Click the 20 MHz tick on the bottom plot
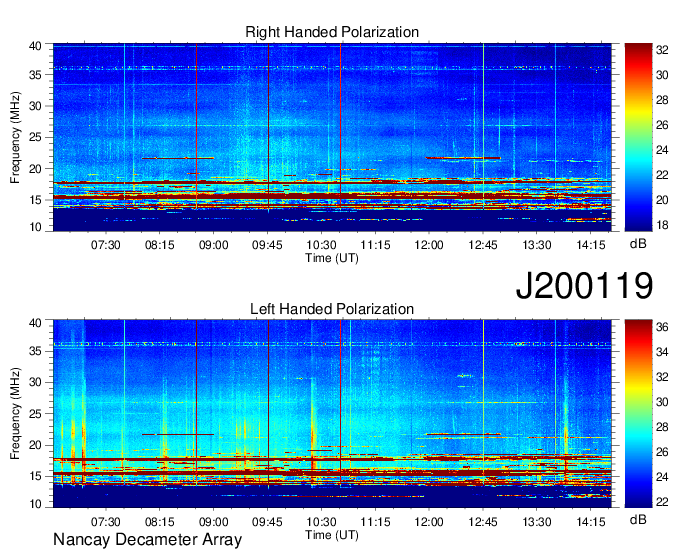 (35, 445)
